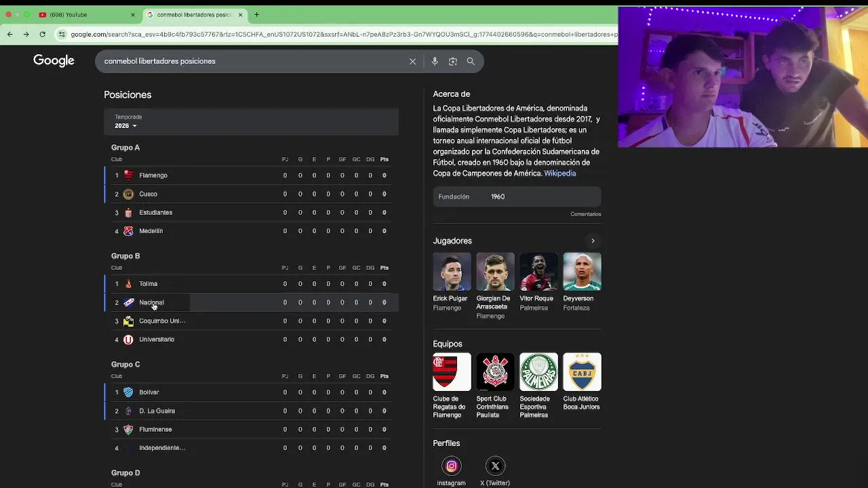Click Fundación 1960 info row

point(517,197)
